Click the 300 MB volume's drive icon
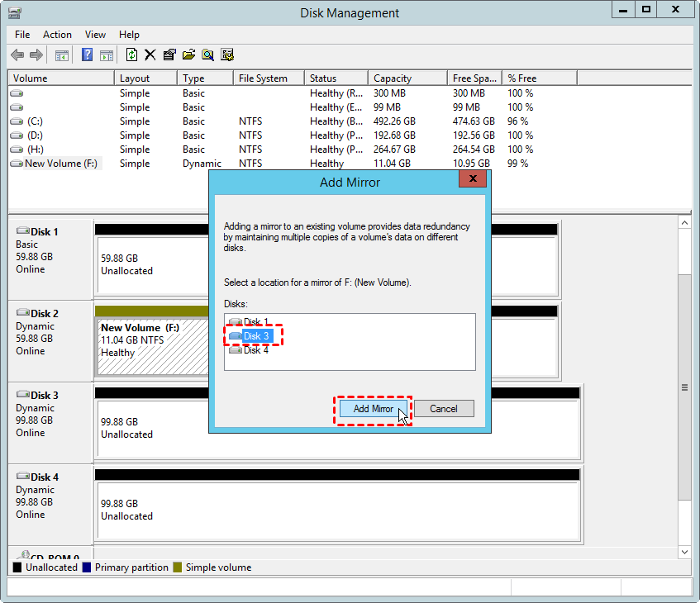This screenshot has width=700, height=603. click(17, 93)
